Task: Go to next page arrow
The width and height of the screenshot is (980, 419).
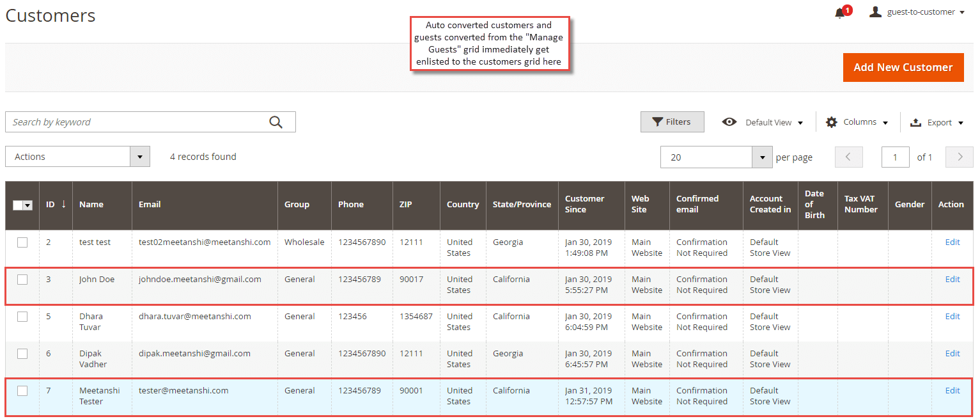Action: [x=960, y=157]
